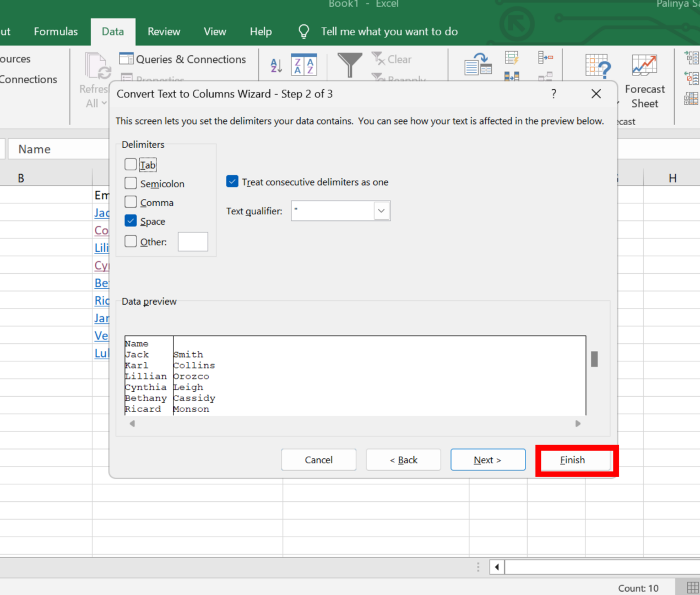Disable treat consecutive delimiters as one

coord(232,181)
